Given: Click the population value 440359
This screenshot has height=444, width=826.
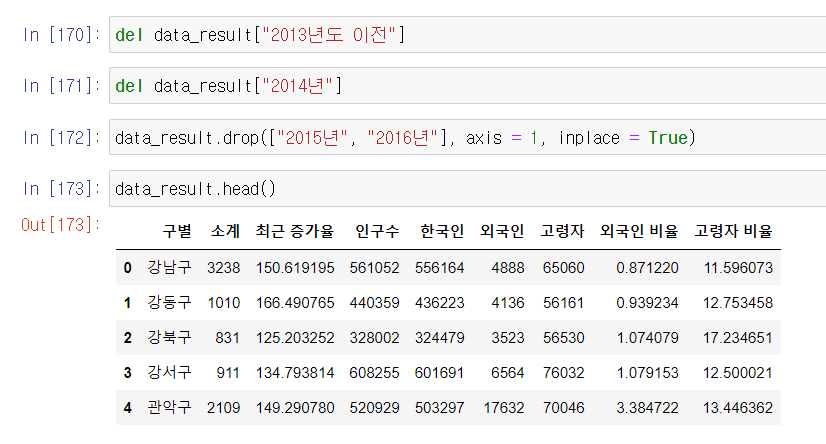Looking at the screenshot, I should pyautogui.click(x=375, y=303).
